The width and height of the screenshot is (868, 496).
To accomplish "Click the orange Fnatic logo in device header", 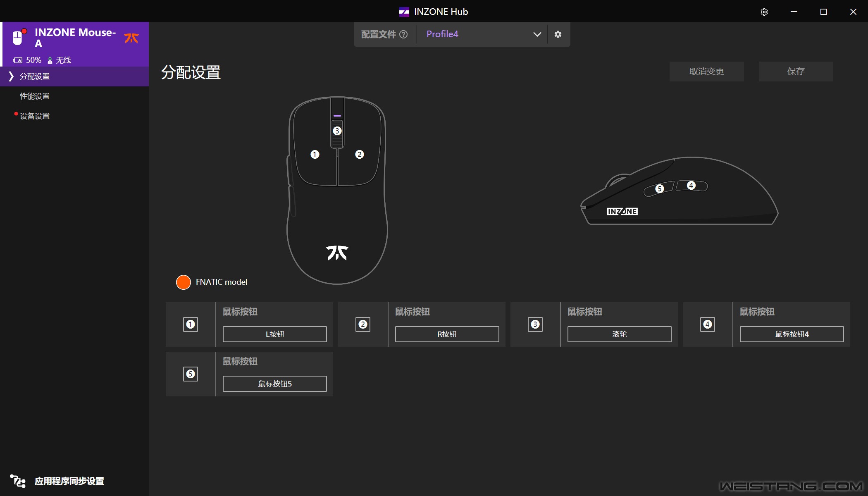I will pos(131,38).
